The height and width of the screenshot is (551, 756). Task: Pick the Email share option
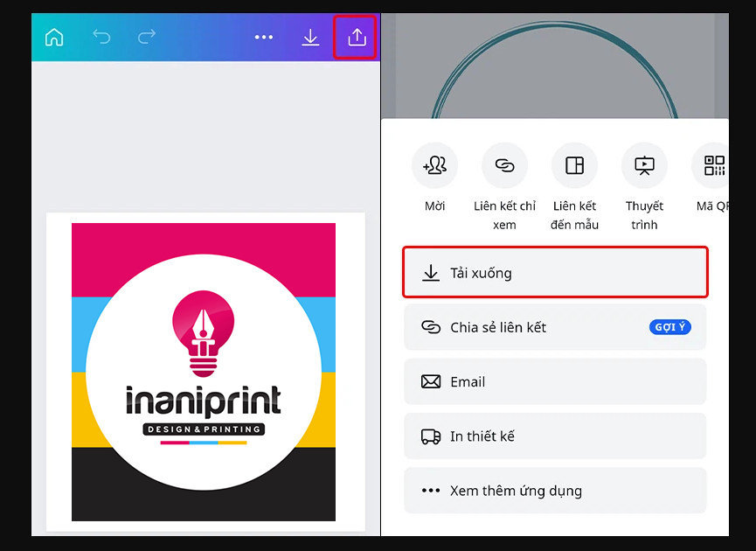coord(555,381)
